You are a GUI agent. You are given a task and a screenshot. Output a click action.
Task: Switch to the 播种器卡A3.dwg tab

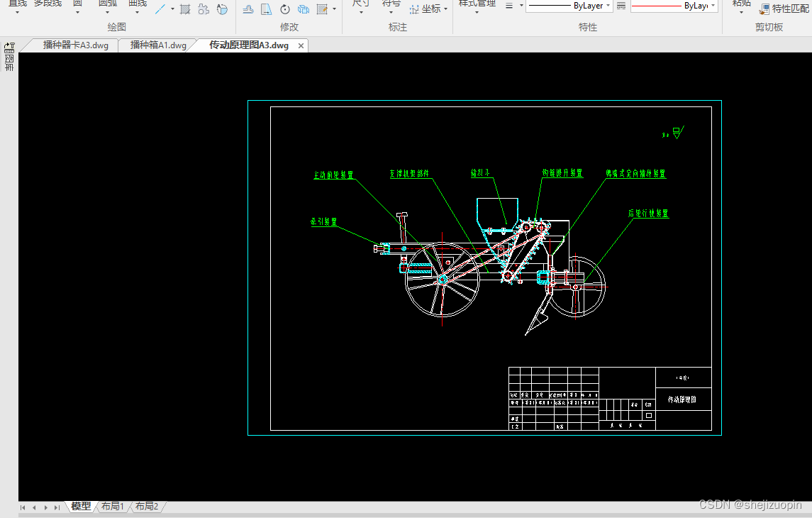pos(76,45)
